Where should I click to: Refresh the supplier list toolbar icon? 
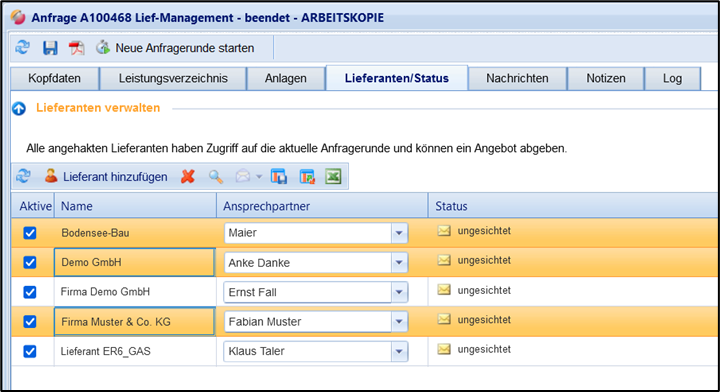[x=23, y=176]
